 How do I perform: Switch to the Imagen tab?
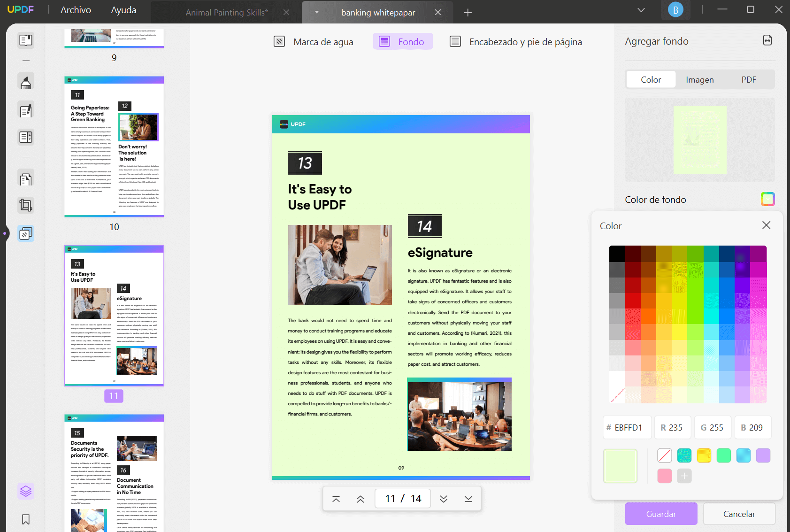coord(699,79)
